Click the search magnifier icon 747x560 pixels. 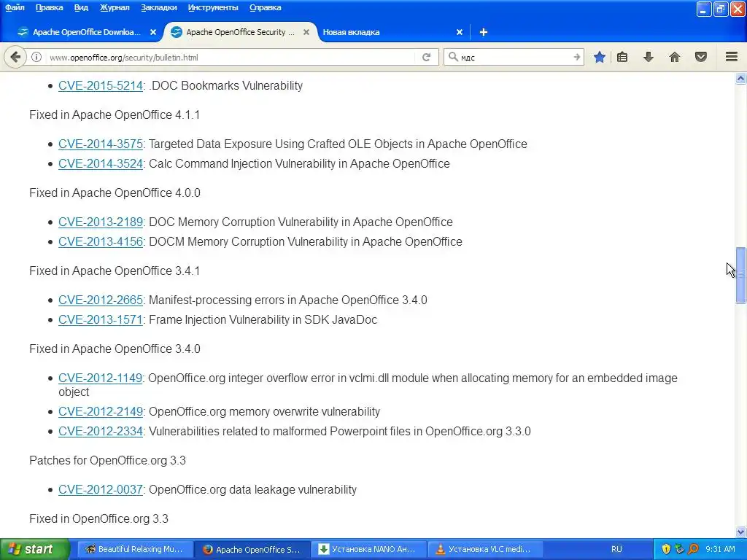(x=453, y=57)
